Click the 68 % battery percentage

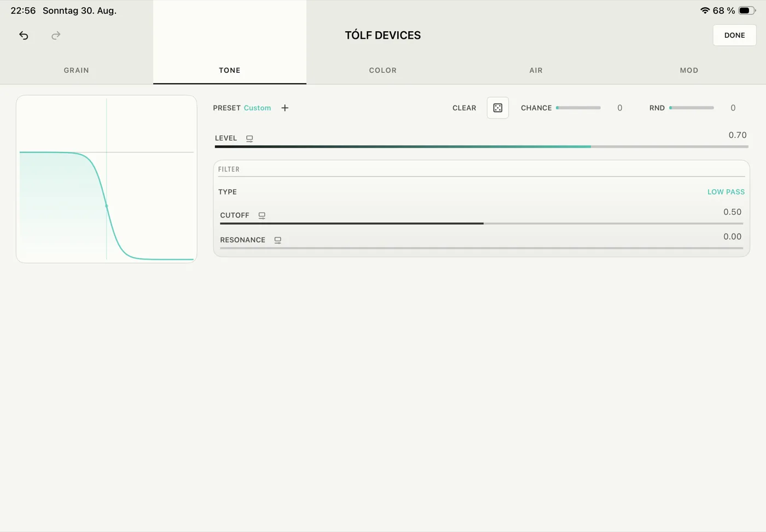[x=724, y=10]
